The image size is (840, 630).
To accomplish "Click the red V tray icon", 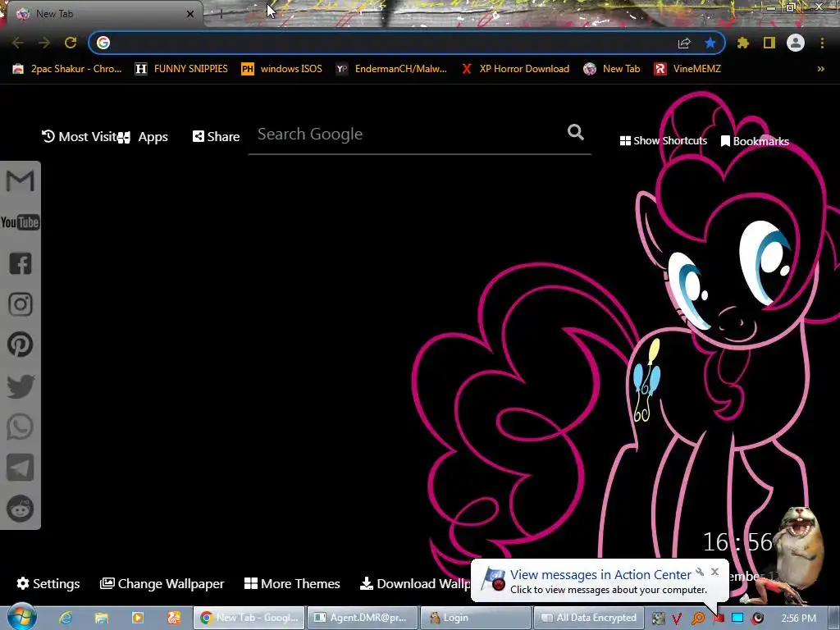I will 677,619.
